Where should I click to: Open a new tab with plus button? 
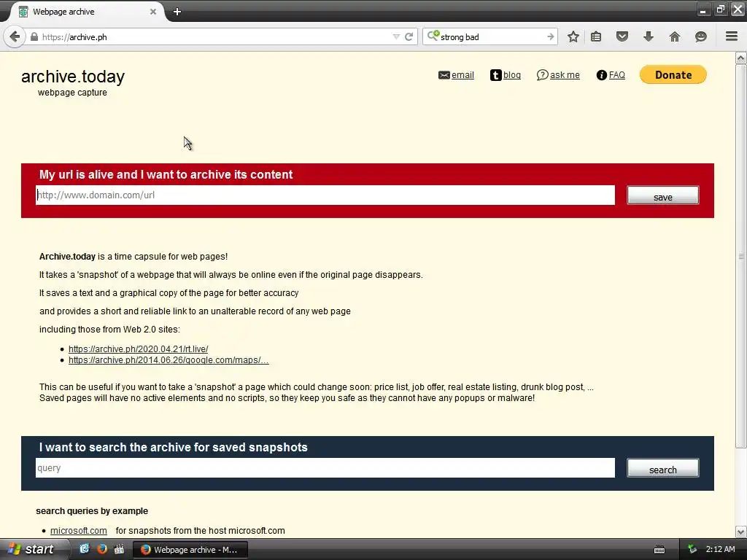coord(177,12)
